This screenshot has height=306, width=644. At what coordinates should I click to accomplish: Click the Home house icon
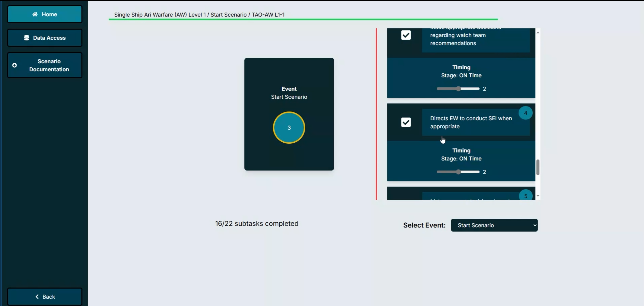(x=35, y=14)
